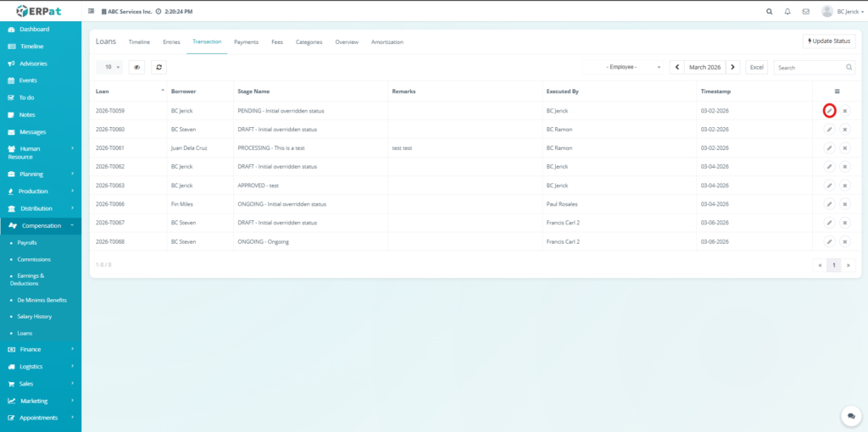This screenshot has height=432, width=868.
Task: Toggle column visibility eye button
Action: coord(137,67)
